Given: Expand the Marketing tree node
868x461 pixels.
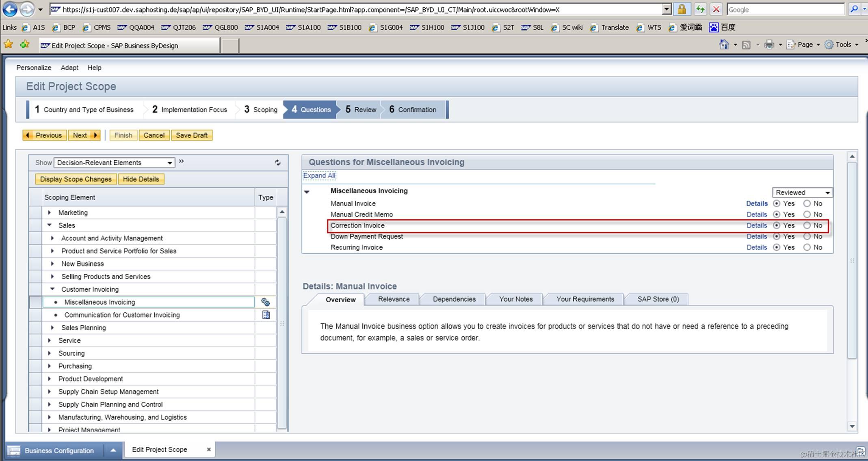Looking at the screenshot, I should [50, 212].
